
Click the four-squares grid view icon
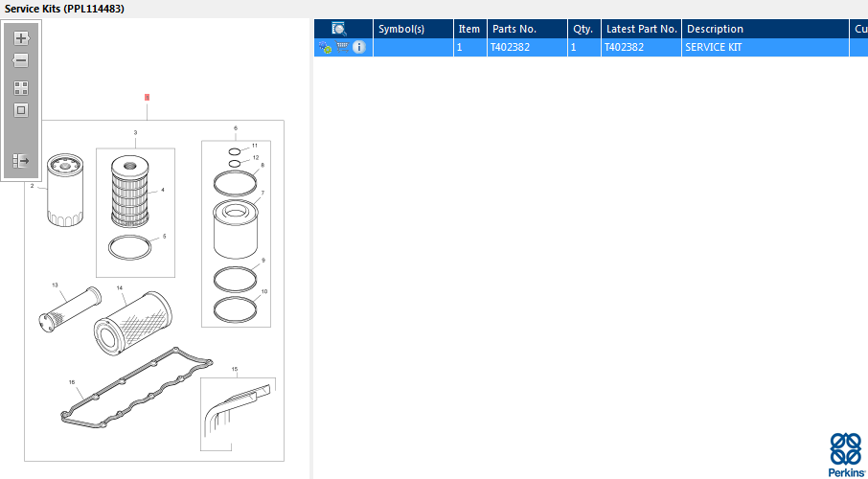[21, 88]
